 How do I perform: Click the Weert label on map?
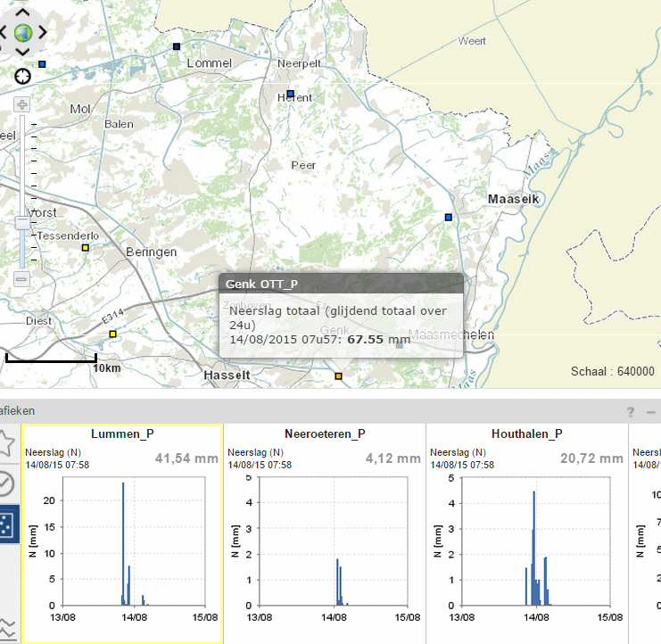(472, 41)
